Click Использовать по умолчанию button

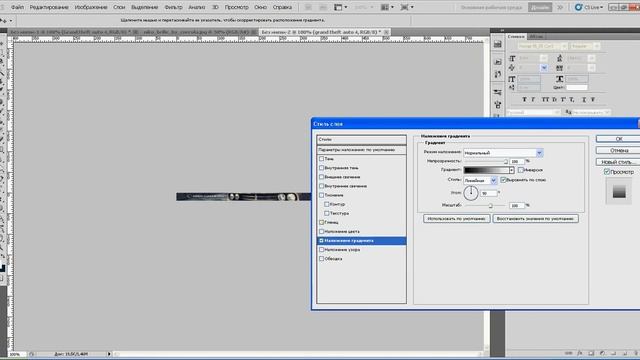(457, 219)
